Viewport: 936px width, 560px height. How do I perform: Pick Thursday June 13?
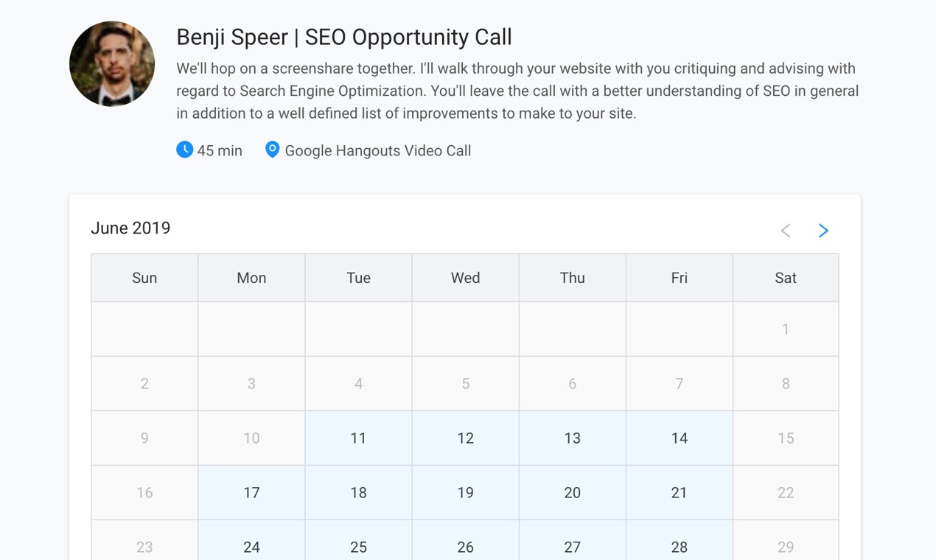572,438
